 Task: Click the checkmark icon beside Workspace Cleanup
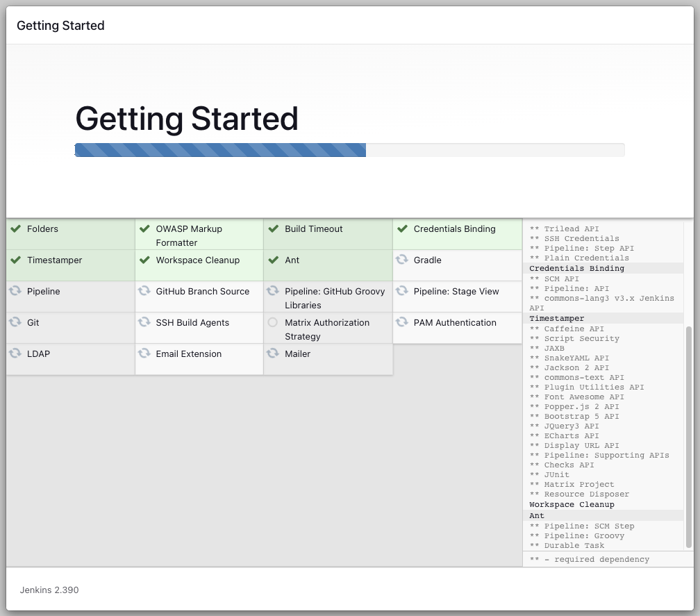coord(144,260)
